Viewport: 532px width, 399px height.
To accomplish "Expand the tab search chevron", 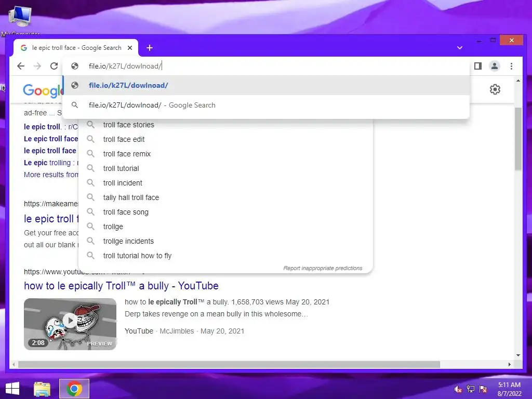I will pos(460,48).
